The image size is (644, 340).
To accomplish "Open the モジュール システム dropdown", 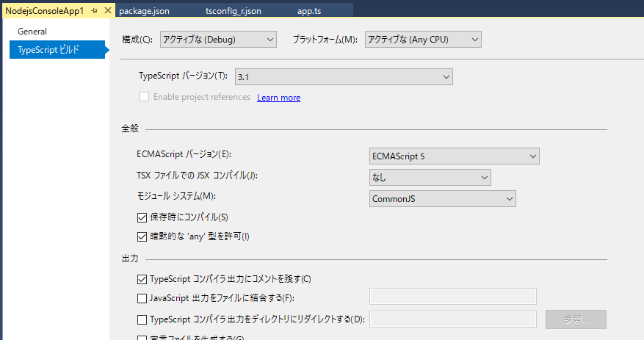I will click(442, 198).
